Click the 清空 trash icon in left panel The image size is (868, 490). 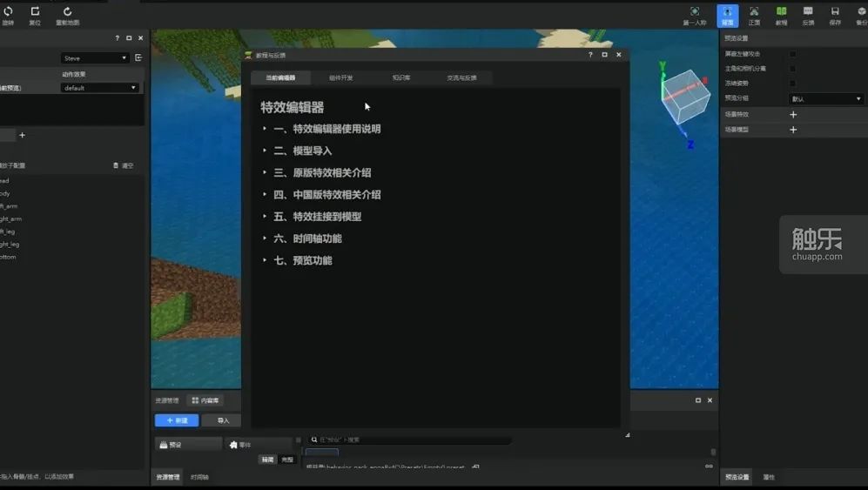(117, 165)
